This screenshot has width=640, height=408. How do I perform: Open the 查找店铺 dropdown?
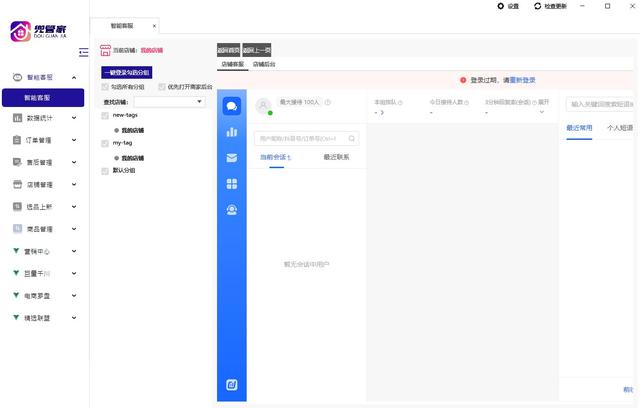(170, 102)
